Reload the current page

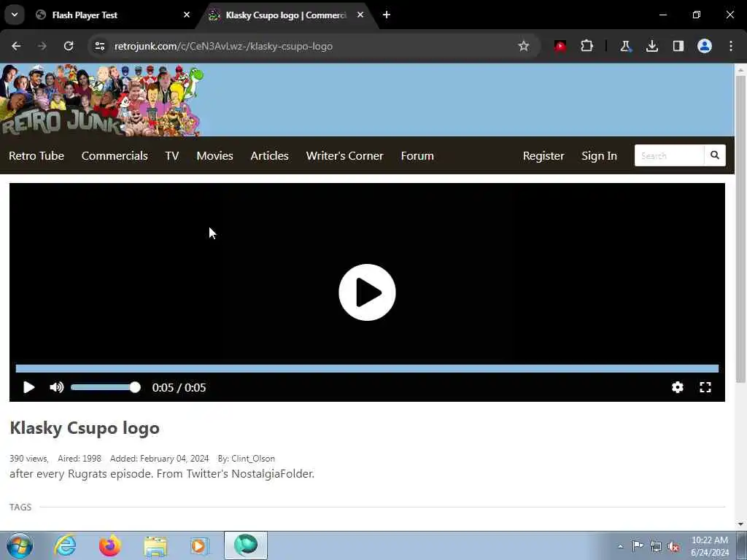click(69, 46)
